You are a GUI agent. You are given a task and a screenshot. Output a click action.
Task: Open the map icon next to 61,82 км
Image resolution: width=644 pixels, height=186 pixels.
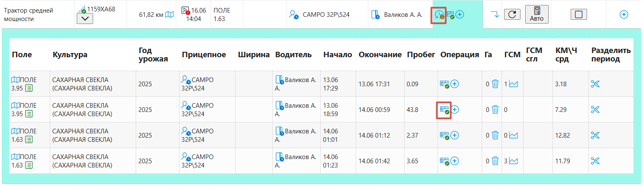pyautogui.click(x=169, y=15)
